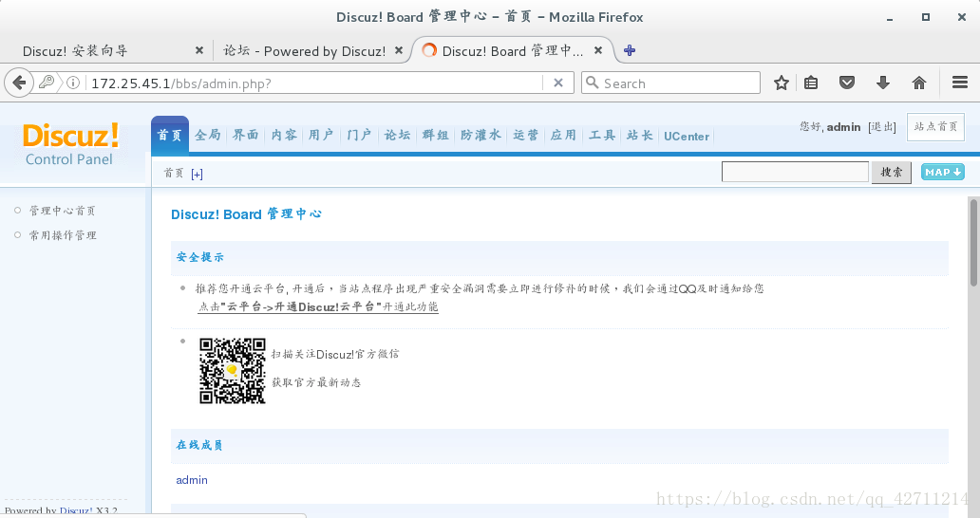
Task: Click the 开通Discuz!云平台 link
Action: pyautogui.click(x=318, y=307)
